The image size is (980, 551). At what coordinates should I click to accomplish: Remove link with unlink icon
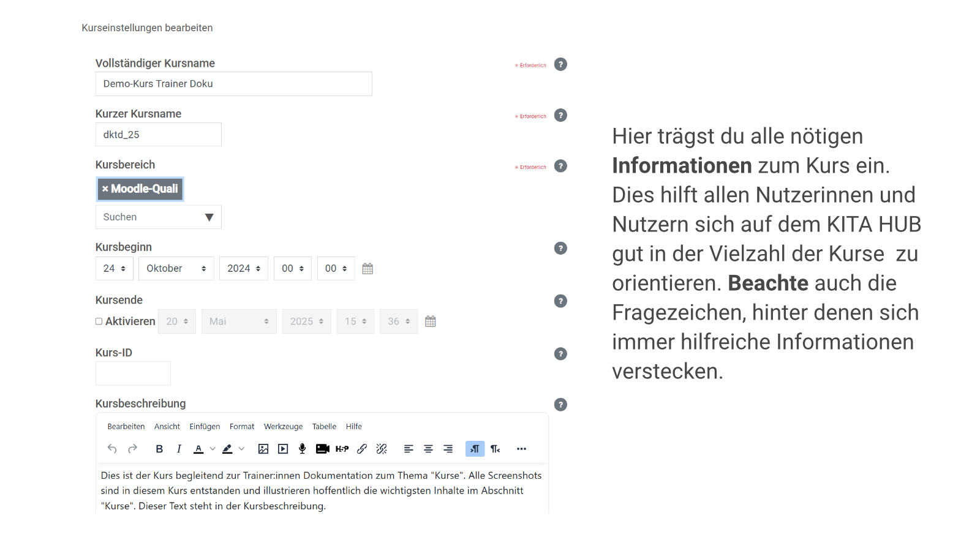382,449
